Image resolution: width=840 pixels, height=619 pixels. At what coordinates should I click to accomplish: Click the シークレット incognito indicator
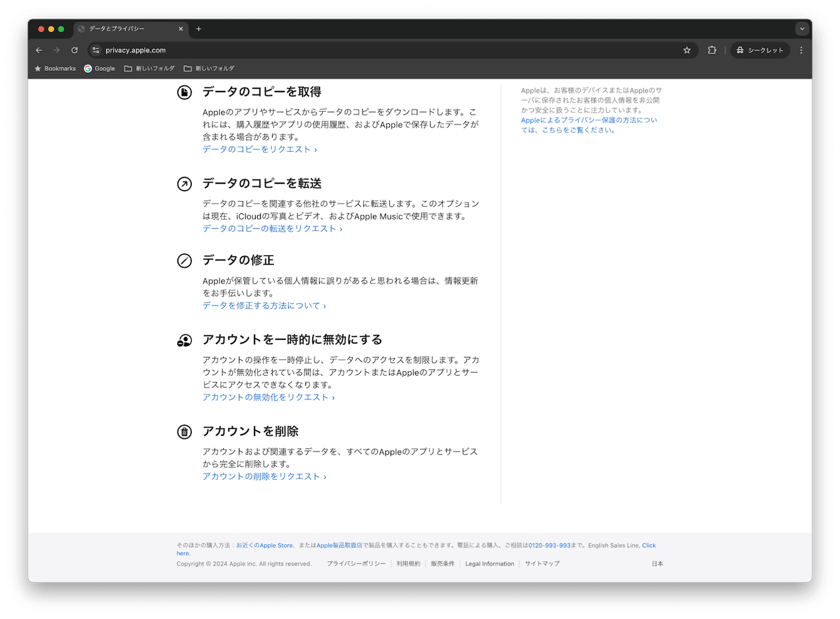[760, 50]
